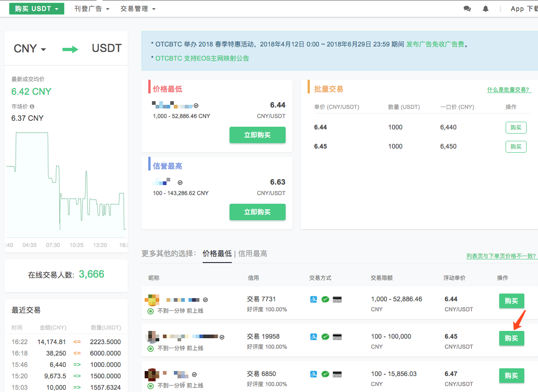This screenshot has width=538, height=392.
Task: Click the verified checkmark in the 信誉最高 card
Action: point(180,182)
